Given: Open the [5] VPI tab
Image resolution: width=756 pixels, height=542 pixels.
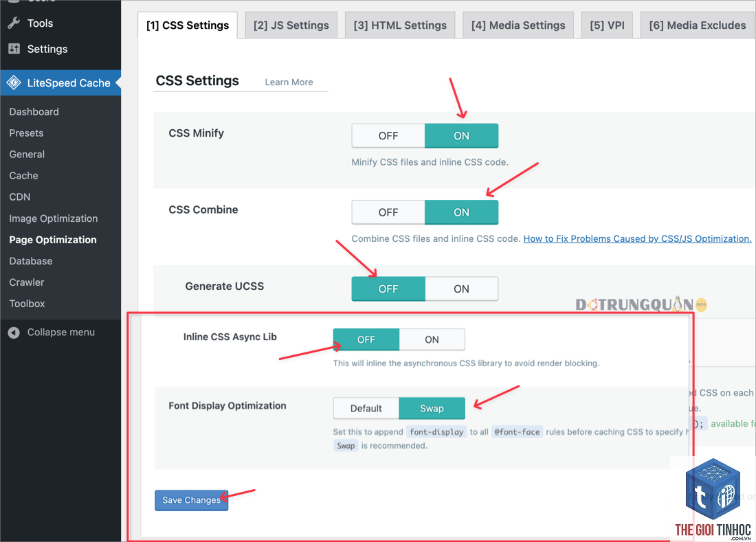Looking at the screenshot, I should click(607, 25).
